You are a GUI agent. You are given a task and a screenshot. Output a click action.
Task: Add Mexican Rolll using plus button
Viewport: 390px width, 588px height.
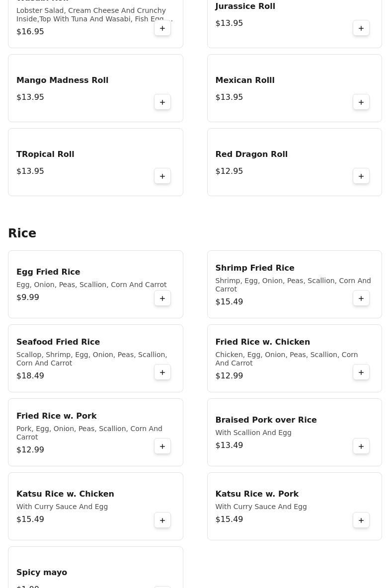[x=361, y=102]
